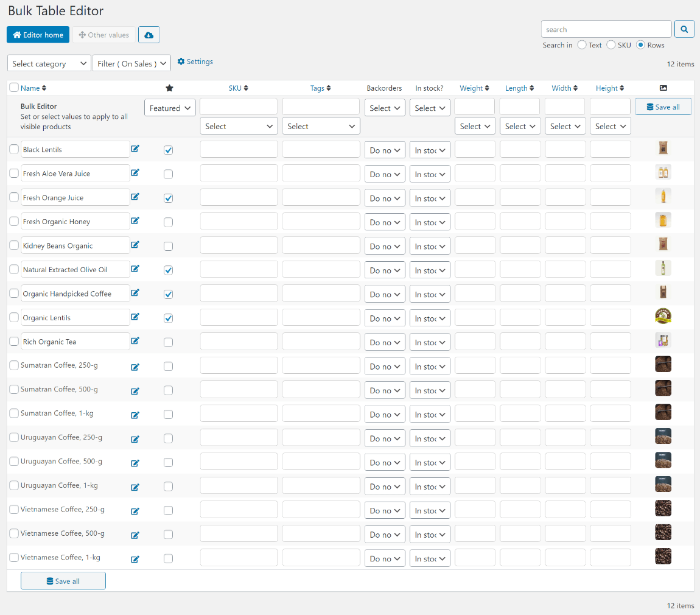
Task: Open bulk SKU Select dropdown
Action: click(x=239, y=126)
